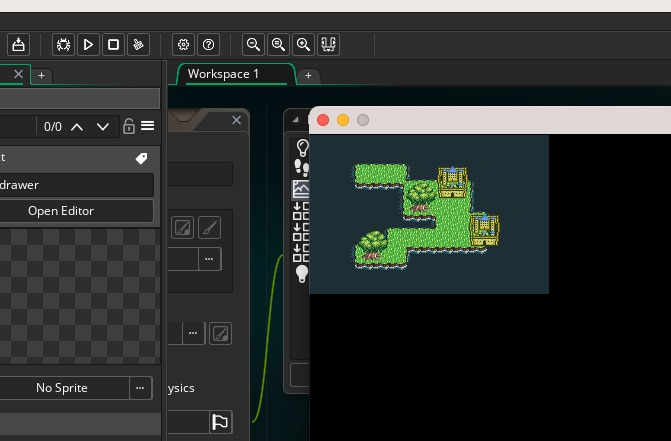Open Game Options via the gear icon
The image size is (671, 441).
(x=183, y=44)
